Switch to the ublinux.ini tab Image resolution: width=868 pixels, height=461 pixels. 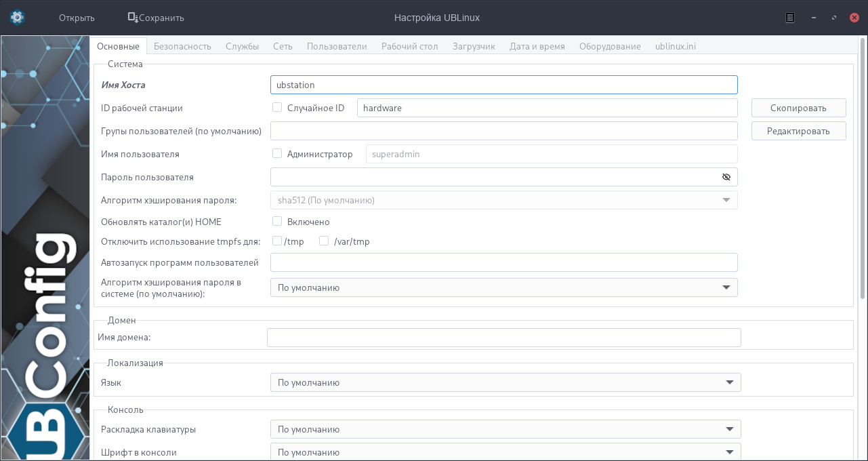pyautogui.click(x=676, y=46)
